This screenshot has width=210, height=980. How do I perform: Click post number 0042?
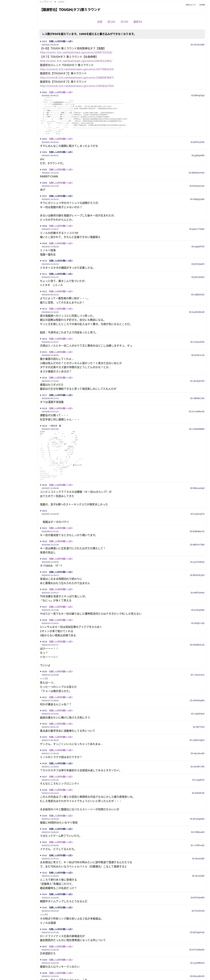45,856
